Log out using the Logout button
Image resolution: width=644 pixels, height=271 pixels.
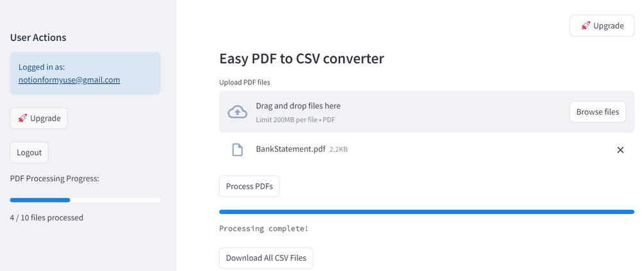[29, 152]
